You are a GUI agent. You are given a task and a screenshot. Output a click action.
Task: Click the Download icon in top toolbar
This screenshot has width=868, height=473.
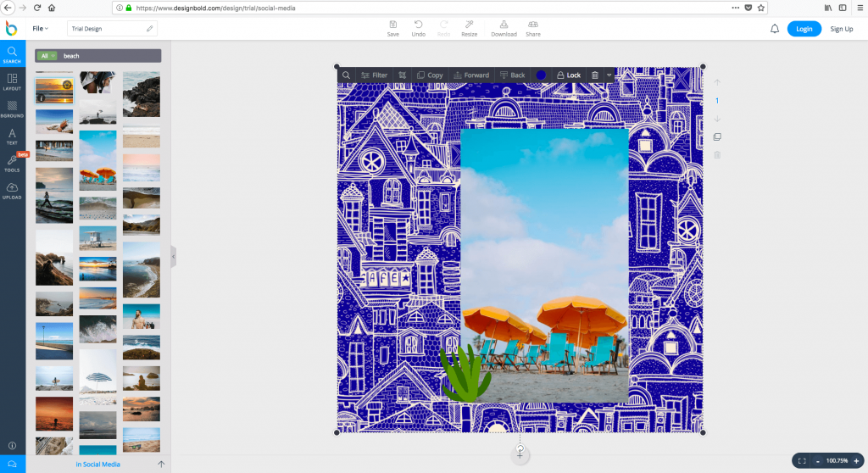(x=504, y=29)
